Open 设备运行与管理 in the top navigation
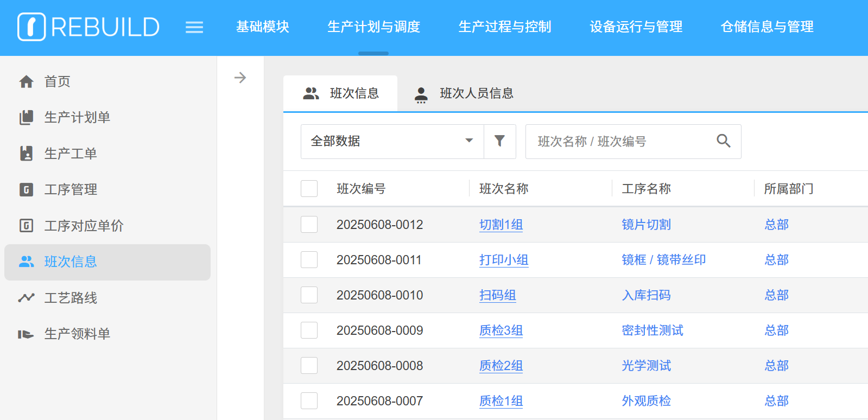Viewport: 868px width, 420px height. pos(636,27)
